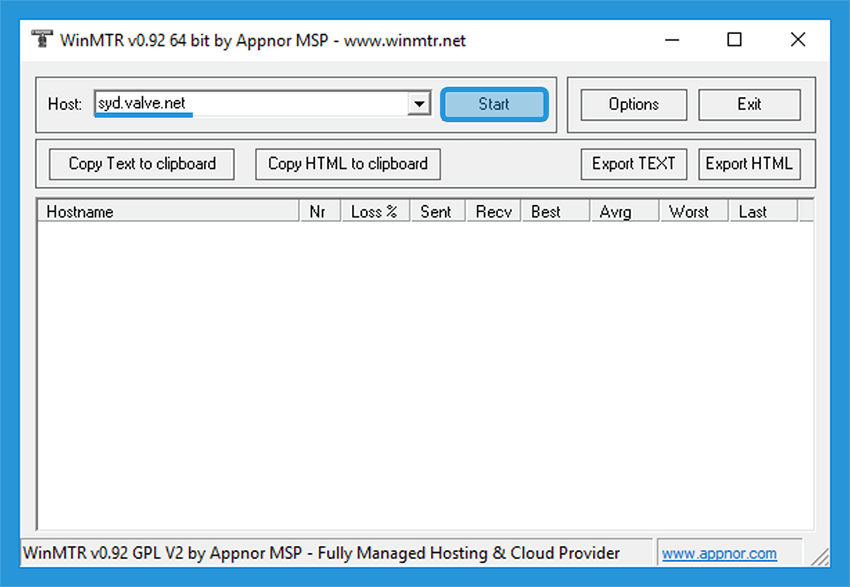Viewport: 850px width, 587px height.
Task: Click Copy HTML to clipboard
Action: [348, 164]
